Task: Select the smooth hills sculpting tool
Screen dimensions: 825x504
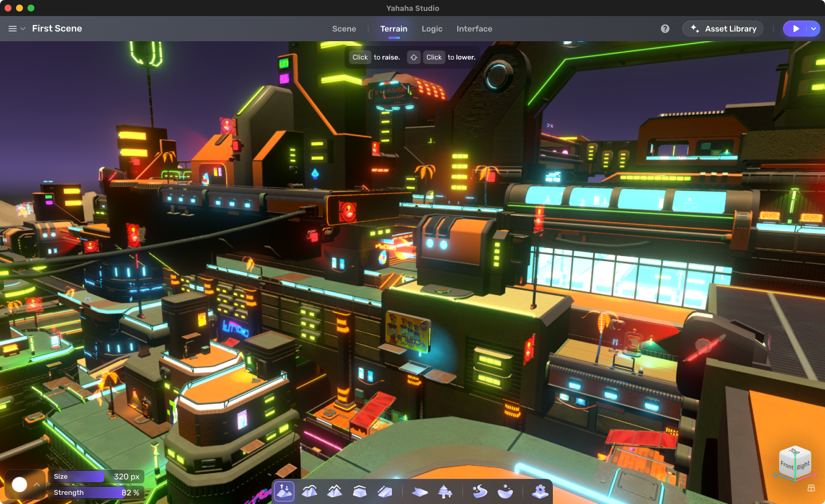Action: pos(309,491)
